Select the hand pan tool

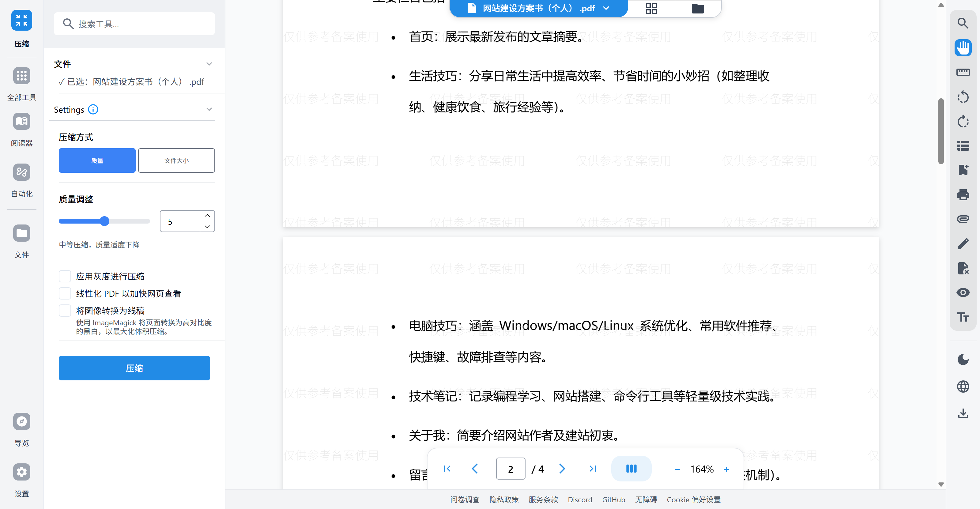click(x=963, y=48)
